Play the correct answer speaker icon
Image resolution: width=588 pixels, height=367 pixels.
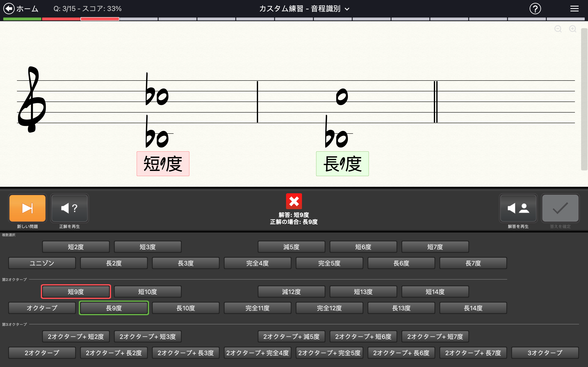[x=69, y=208]
